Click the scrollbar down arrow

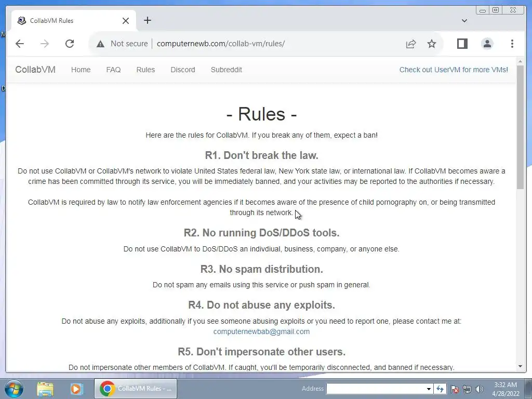click(520, 366)
